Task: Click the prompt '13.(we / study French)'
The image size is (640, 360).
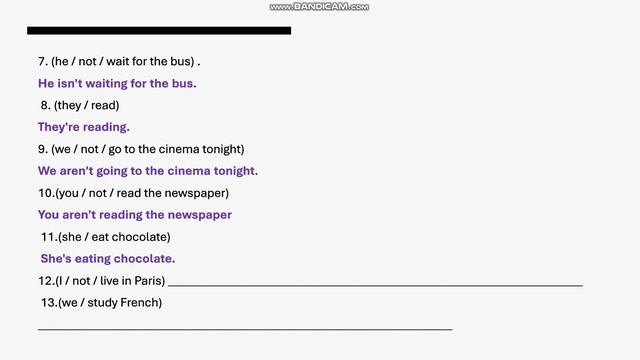Action: pyautogui.click(x=101, y=303)
